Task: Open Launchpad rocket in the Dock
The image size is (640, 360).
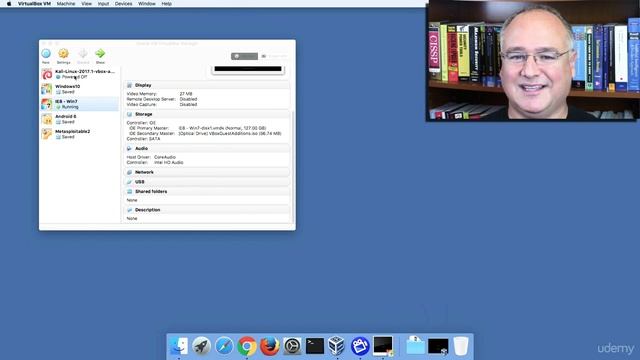Action: pyautogui.click(x=201, y=346)
